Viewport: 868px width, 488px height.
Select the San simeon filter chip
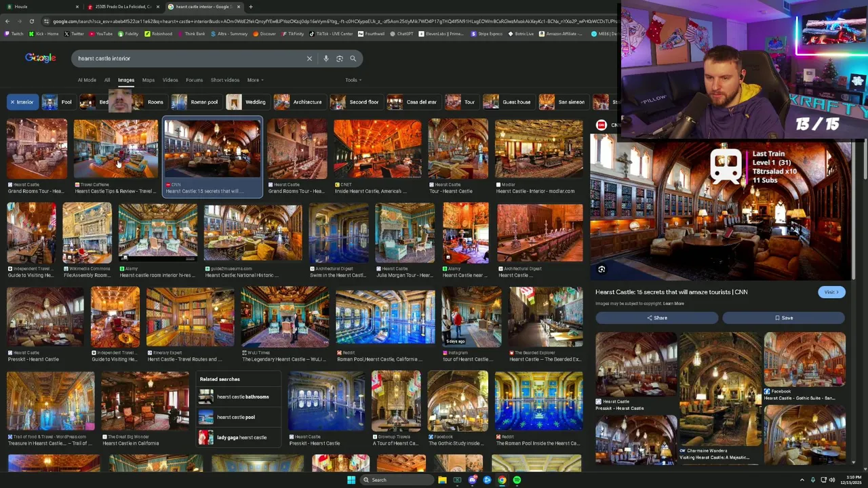coord(563,102)
